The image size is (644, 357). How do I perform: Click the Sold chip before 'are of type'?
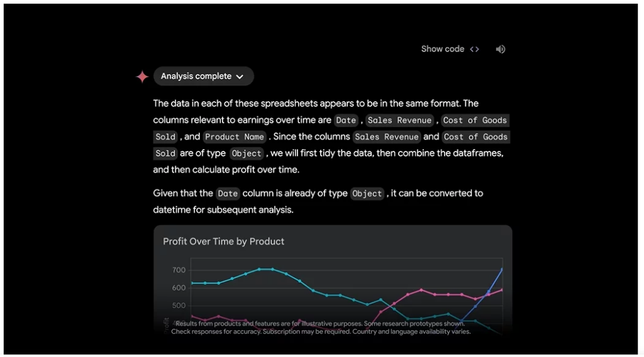click(165, 153)
